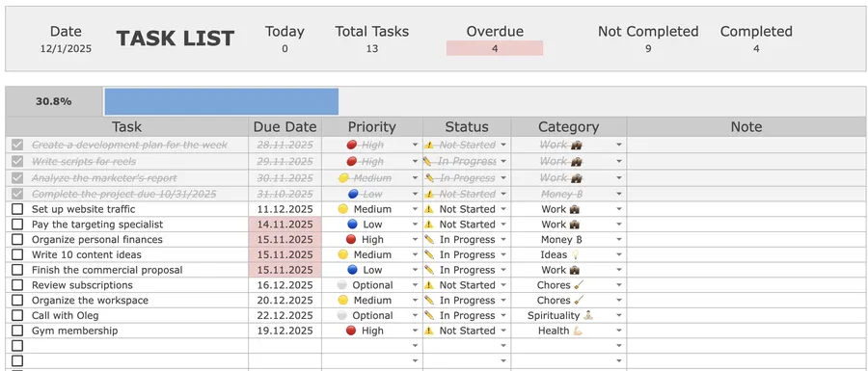Check the 'Set up website traffic' checkbox

pyautogui.click(x=17, y=209)
